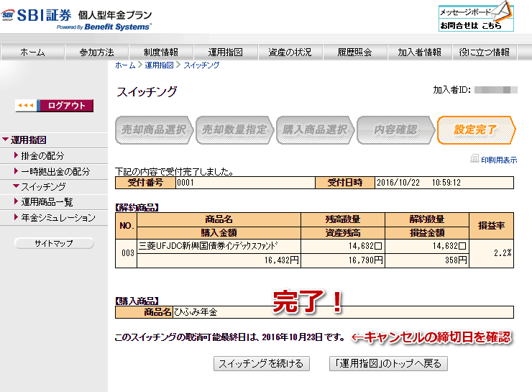Click the SBI証券 logo

(36, 15)
